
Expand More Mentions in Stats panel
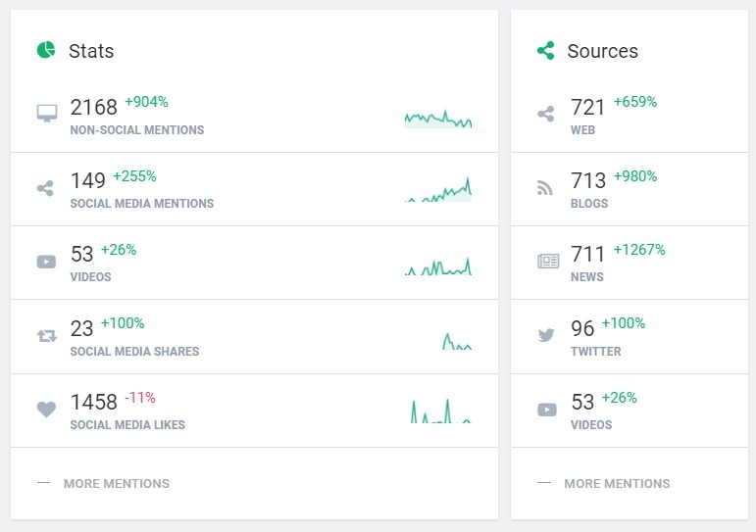point(116,483)
